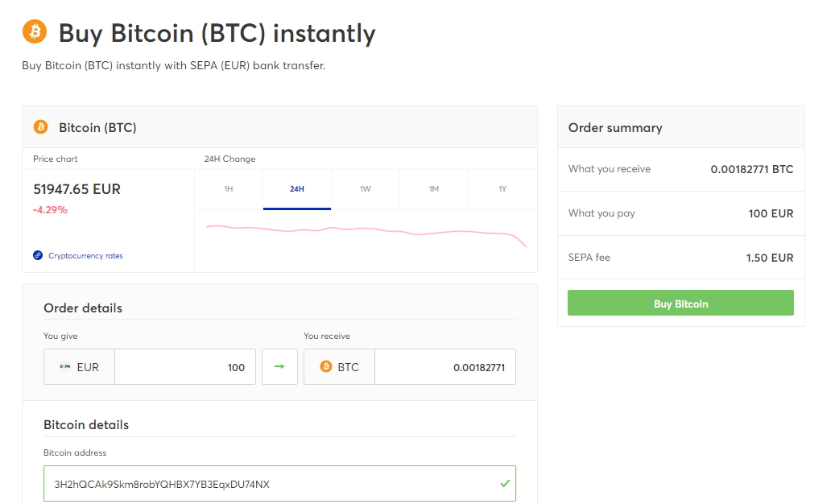The image size is (835, 504).
Task: Open the EUR currency selector
Action: point(78,366)
